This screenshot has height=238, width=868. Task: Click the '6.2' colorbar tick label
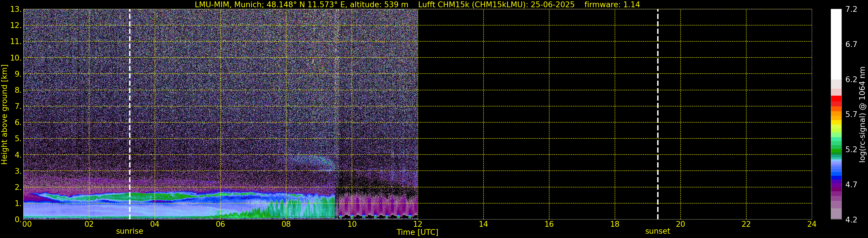coord(851,79)
